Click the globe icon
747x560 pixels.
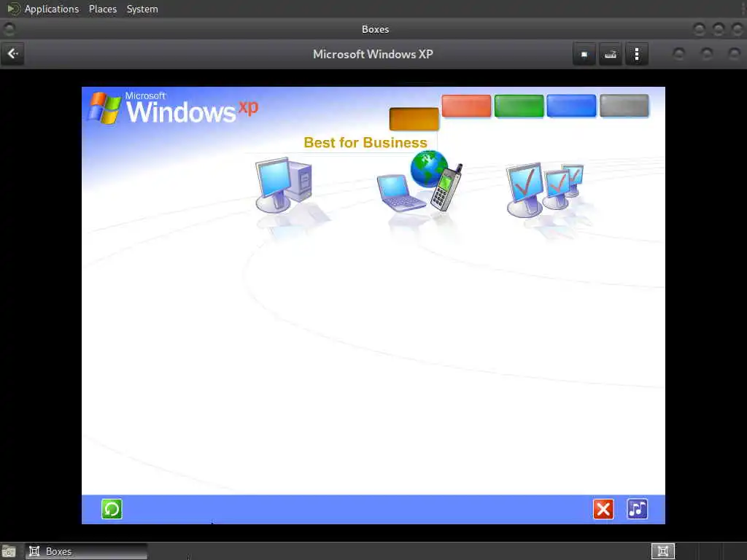(x=428, y=168)
